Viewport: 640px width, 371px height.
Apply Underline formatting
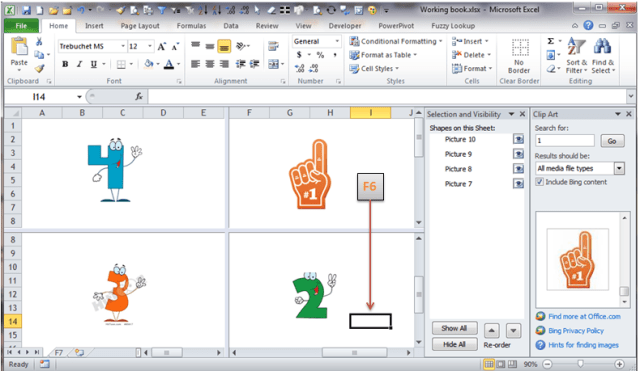(94, 64)
